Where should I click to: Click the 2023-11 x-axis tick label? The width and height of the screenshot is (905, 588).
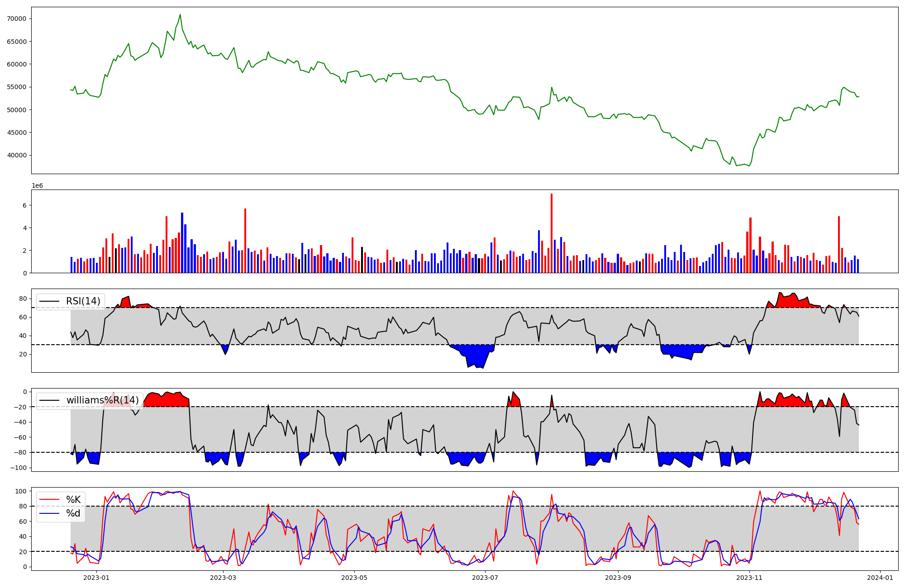(x=749, y=578)
